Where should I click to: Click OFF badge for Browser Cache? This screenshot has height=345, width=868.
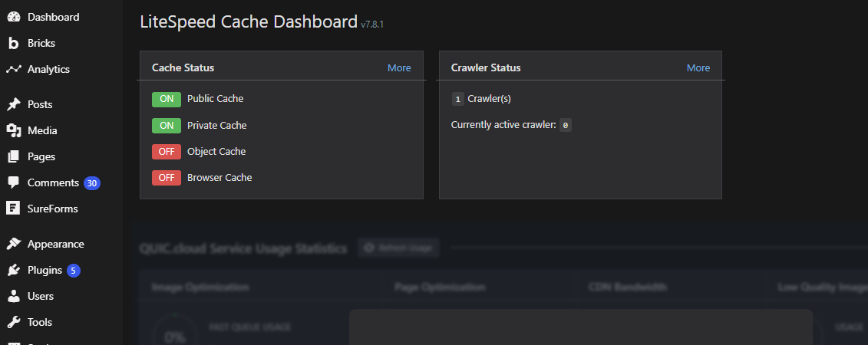click(167, 177)
